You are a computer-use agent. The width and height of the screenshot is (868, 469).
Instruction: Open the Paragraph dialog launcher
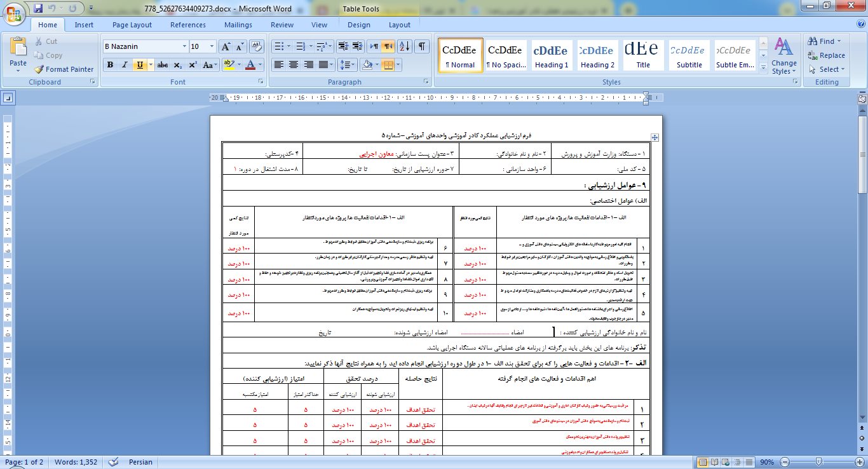(x=428, y=82)
